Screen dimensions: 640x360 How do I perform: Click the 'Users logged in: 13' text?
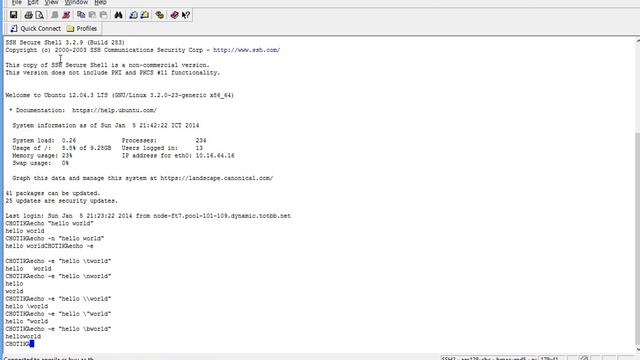point(162,148)
